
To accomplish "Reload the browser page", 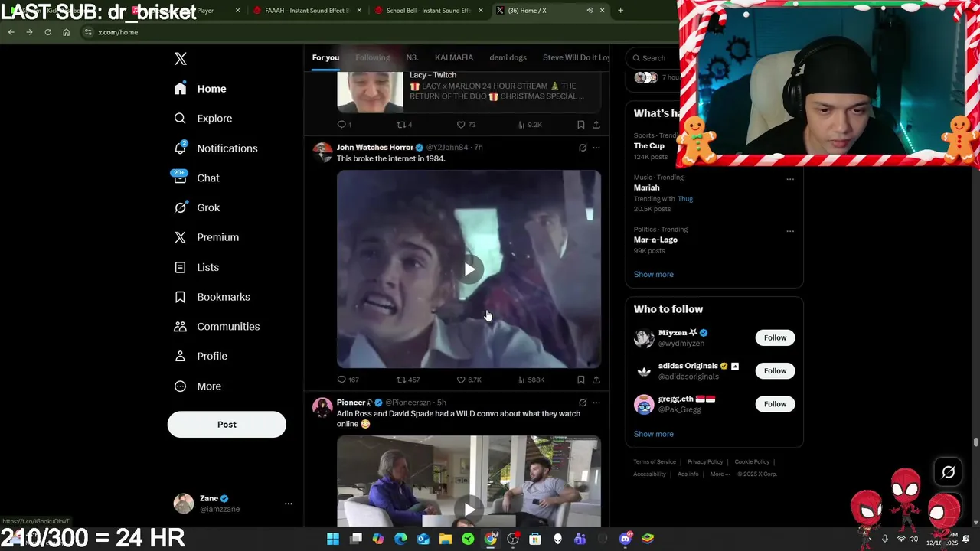I will click(x=47, y=32).
